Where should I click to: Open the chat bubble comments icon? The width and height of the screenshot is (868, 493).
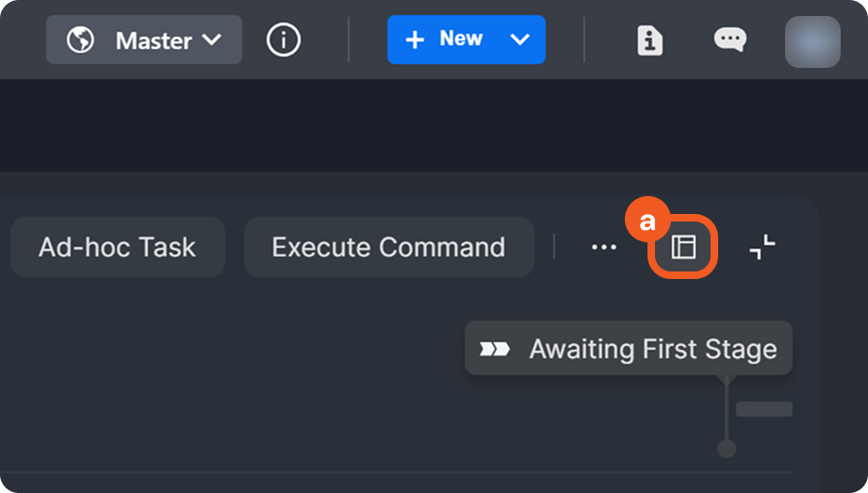[729, 40]
